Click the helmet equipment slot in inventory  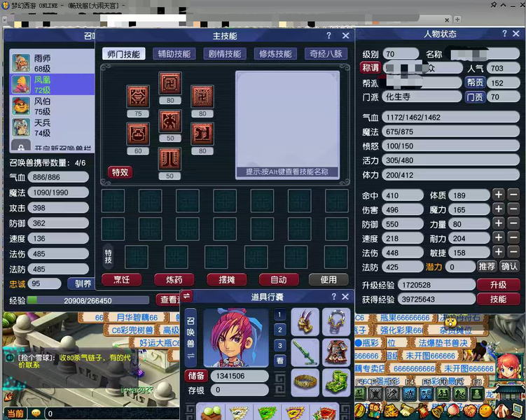tap(305, 322)
